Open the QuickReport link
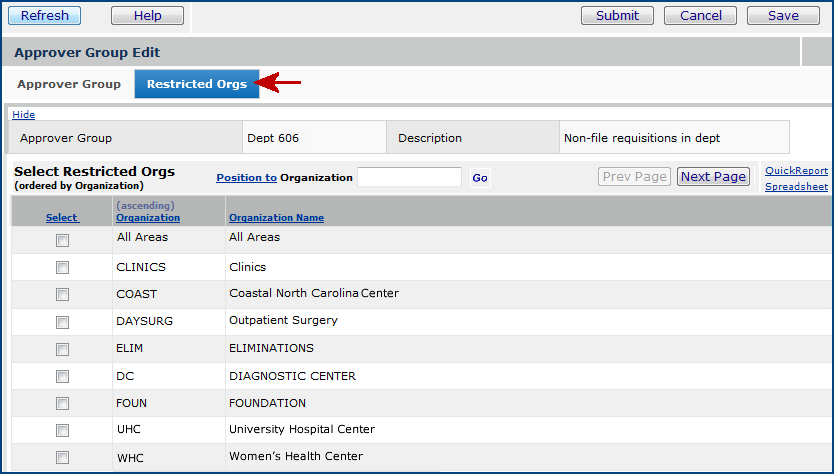 [x=796, y=171]
